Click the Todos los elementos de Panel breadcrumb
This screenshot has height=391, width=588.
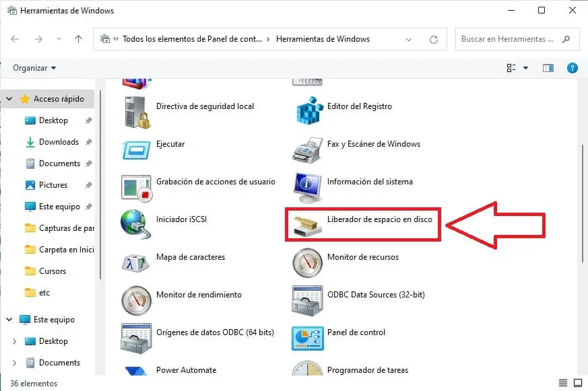click(192, 39)
